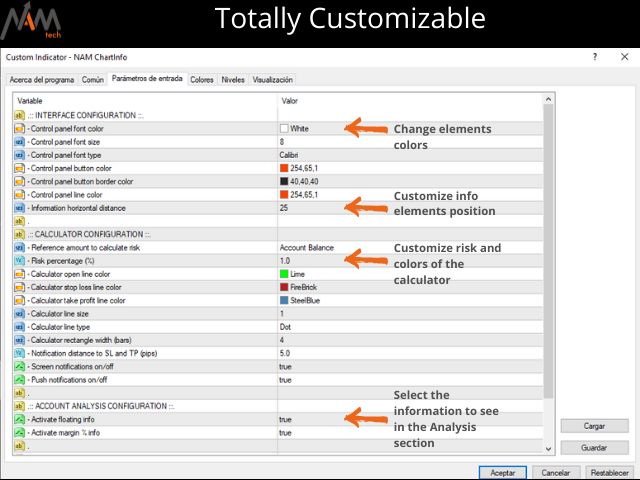Toggle the Activate margin % info true value

click(285, 433)
